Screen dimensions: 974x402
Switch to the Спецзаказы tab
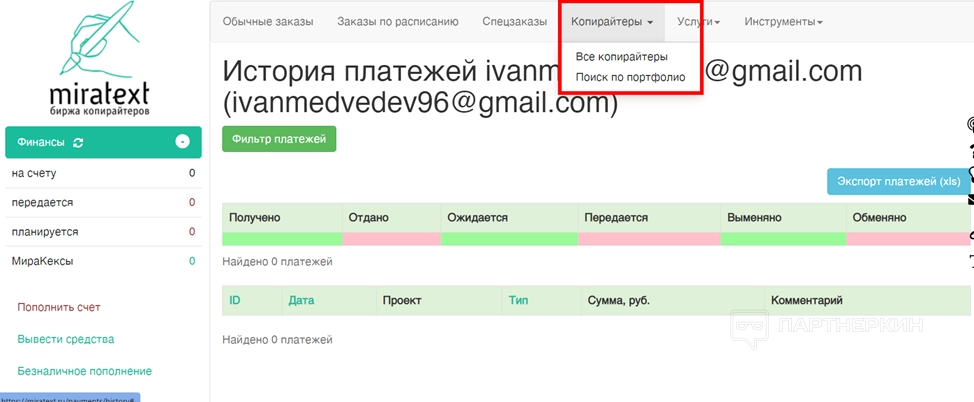[514, 22]
